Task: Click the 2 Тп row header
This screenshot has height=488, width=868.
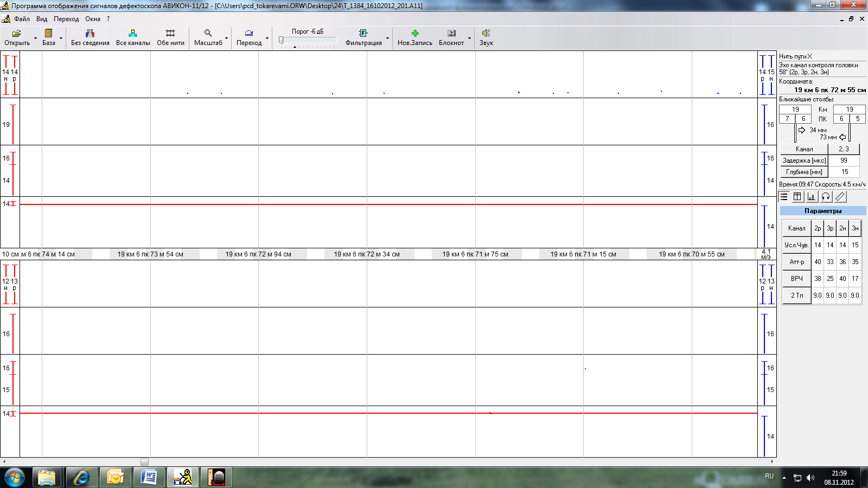Action: pos(797,296)
